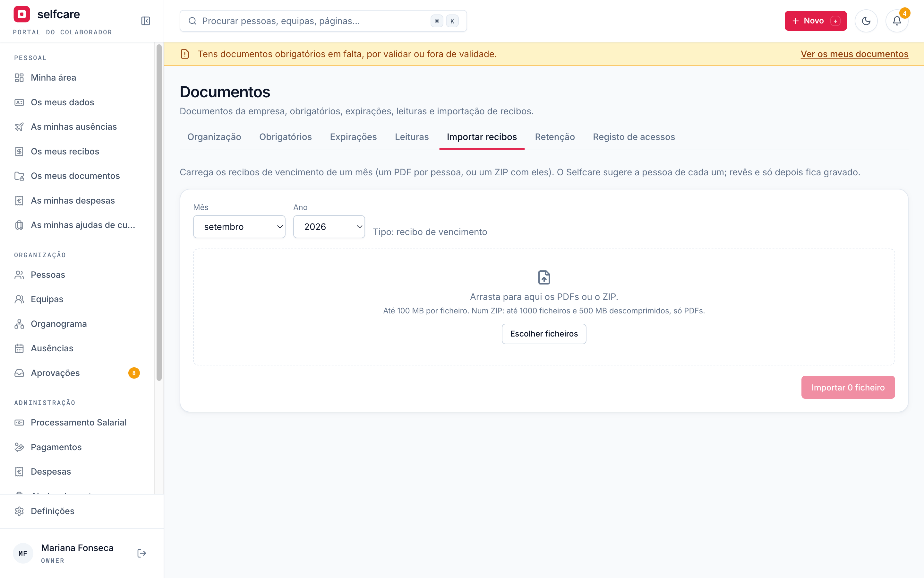Open the Expirações tab
This screenshot has height=578, width=924.
[x=353, y=137]
